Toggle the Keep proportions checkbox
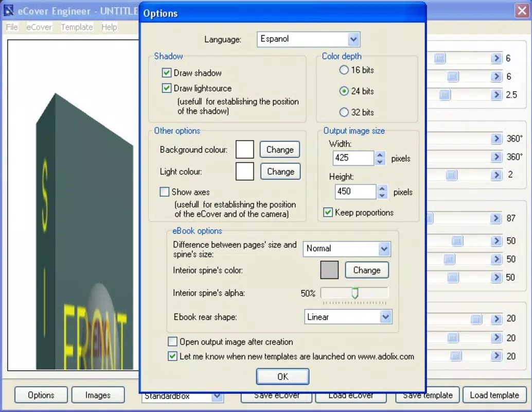The width and height of the screenshot is (532, 412). point(328,212)
